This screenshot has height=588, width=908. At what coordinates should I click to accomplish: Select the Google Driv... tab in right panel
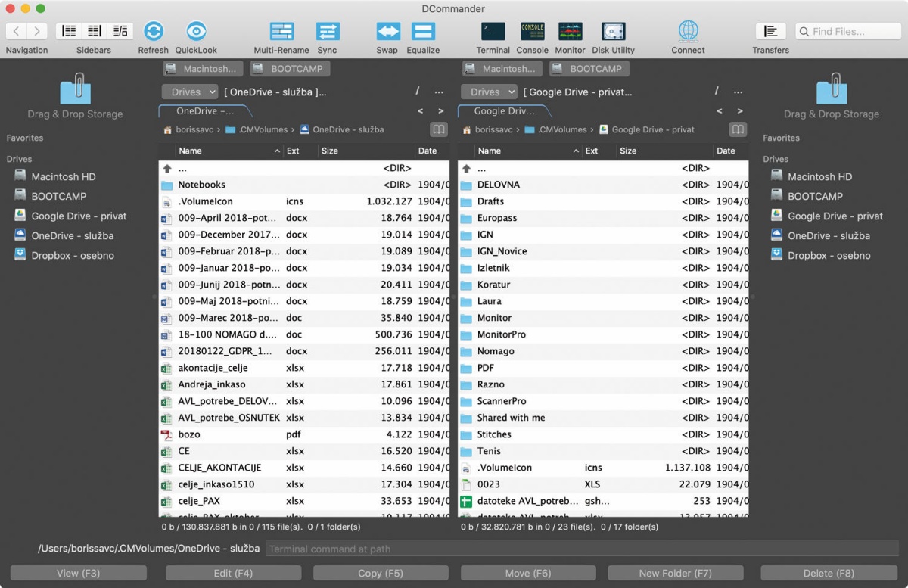[504, 111]
